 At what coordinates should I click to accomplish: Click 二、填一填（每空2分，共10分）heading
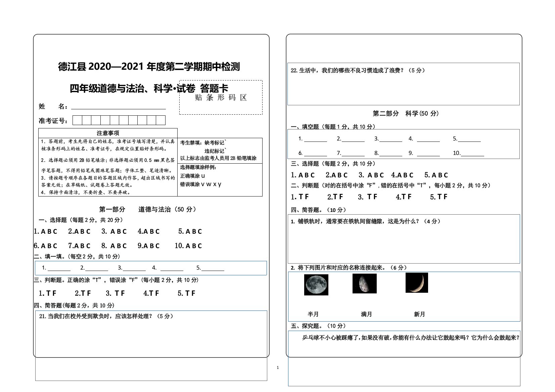pos(77,257)
